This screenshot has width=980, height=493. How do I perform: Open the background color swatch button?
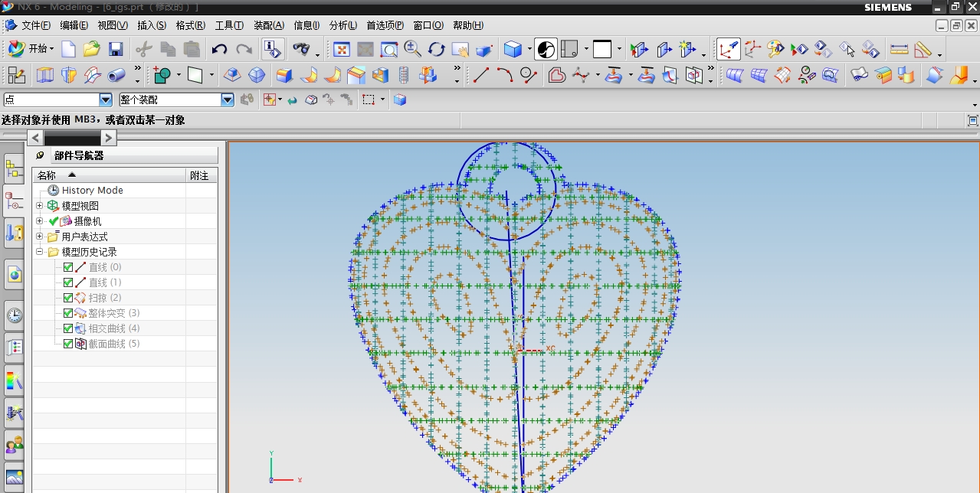tap(602, 50)
